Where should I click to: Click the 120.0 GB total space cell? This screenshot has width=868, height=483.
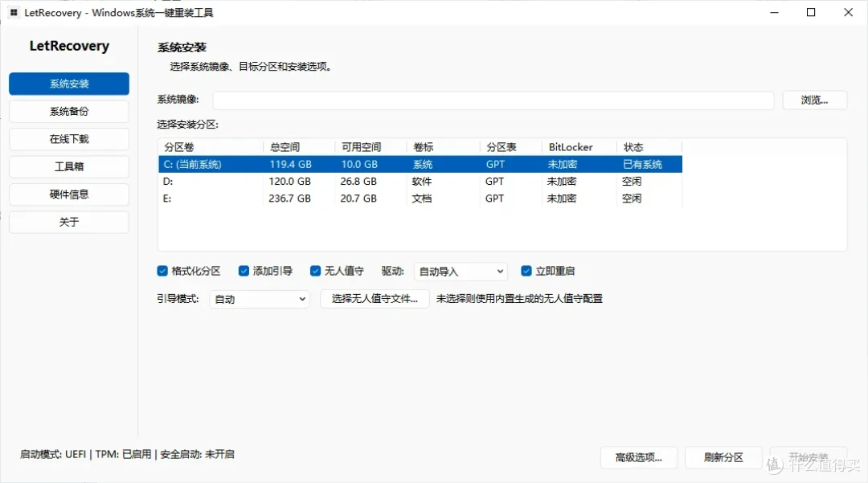click(x=289, y=182)
